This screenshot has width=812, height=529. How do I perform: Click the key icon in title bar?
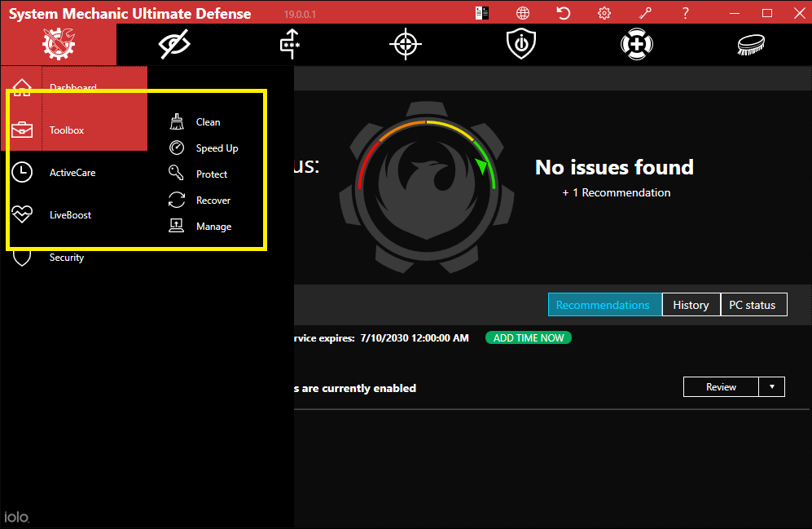tap(645, 13)
